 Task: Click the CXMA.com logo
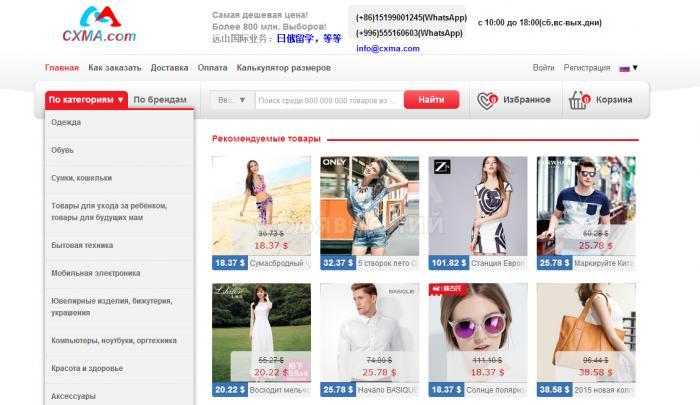[x=99, y=25]
